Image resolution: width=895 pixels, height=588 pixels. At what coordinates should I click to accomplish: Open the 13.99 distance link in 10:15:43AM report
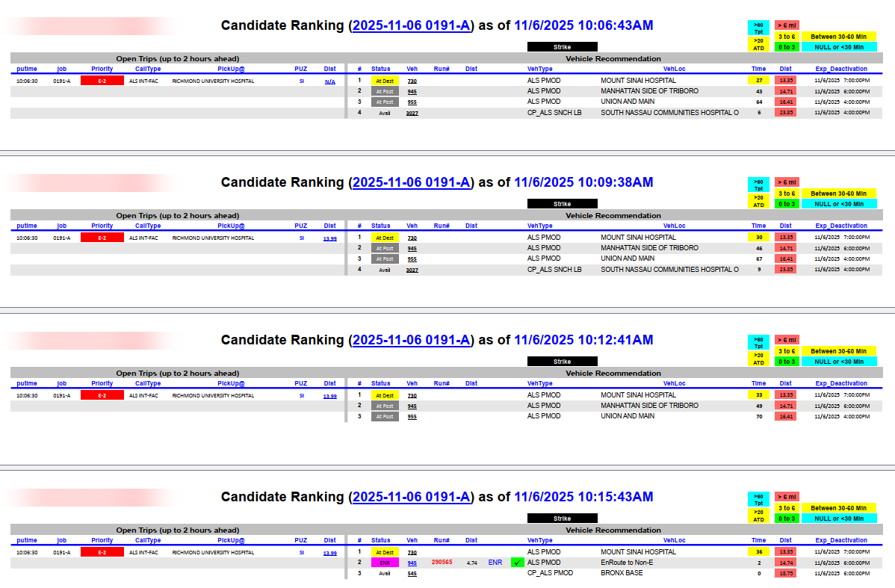pyautogui.click(x=330, y=553)
